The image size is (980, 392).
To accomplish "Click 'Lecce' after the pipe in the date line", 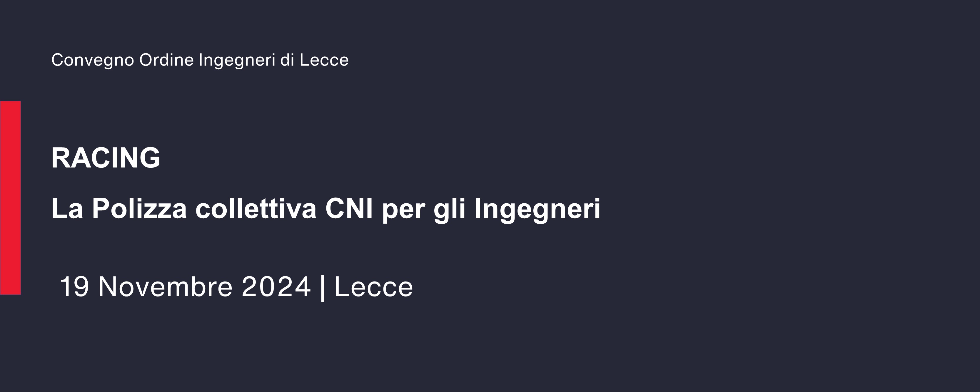I will [374, 287].
